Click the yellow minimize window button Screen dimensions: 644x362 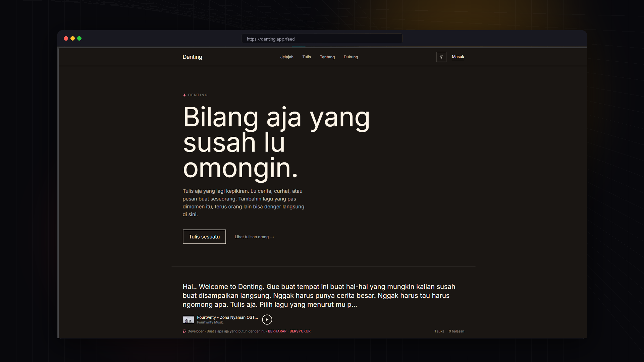72,39
